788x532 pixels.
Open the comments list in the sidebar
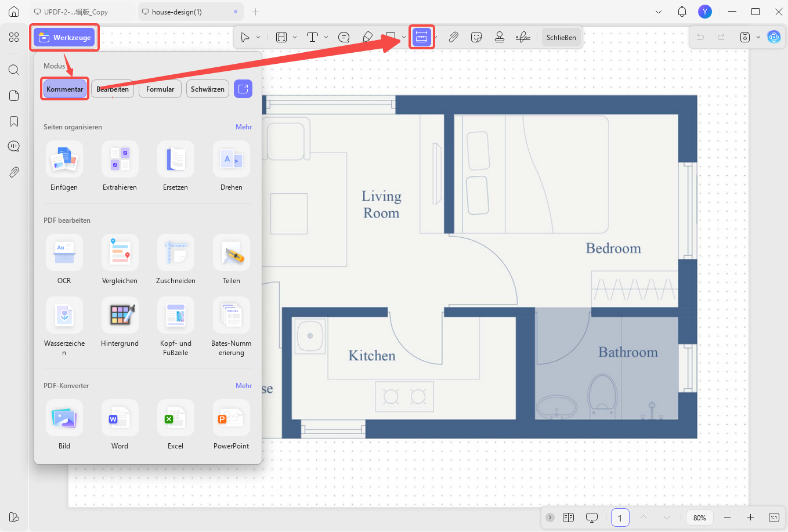(14, 146)
